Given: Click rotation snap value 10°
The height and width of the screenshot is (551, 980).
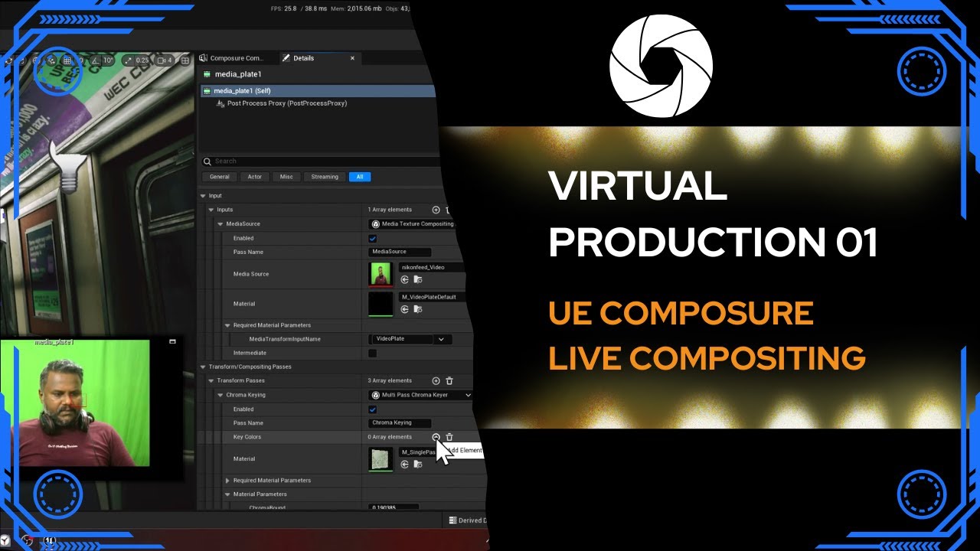Looking at the screenshot, I should [x=108, y=60].
